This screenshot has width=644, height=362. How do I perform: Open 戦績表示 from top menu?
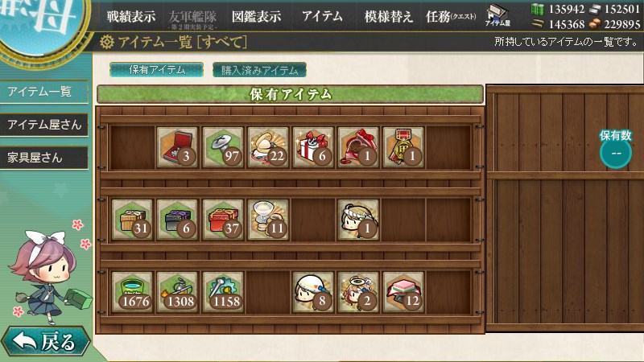point(131,17)
